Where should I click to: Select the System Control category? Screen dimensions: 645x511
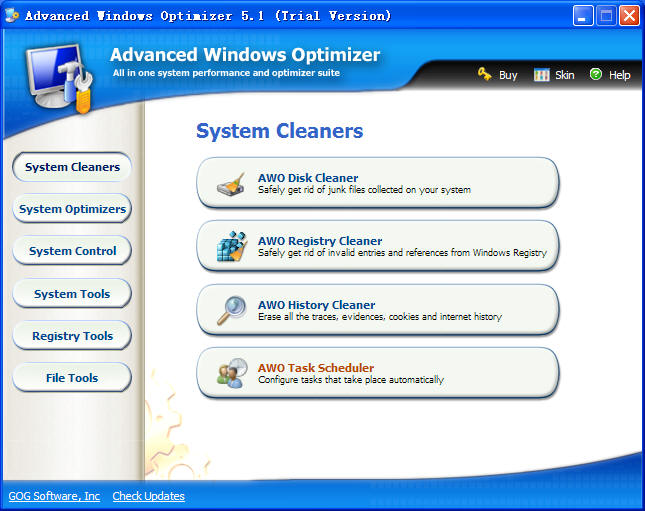tap(72, 251)
